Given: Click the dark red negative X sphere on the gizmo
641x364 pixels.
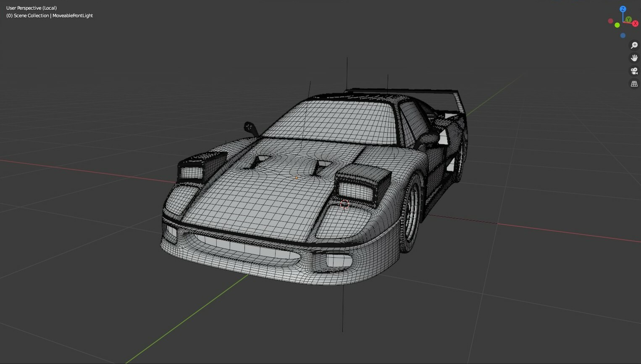Looking at the screenshot, I should (610, 20).
